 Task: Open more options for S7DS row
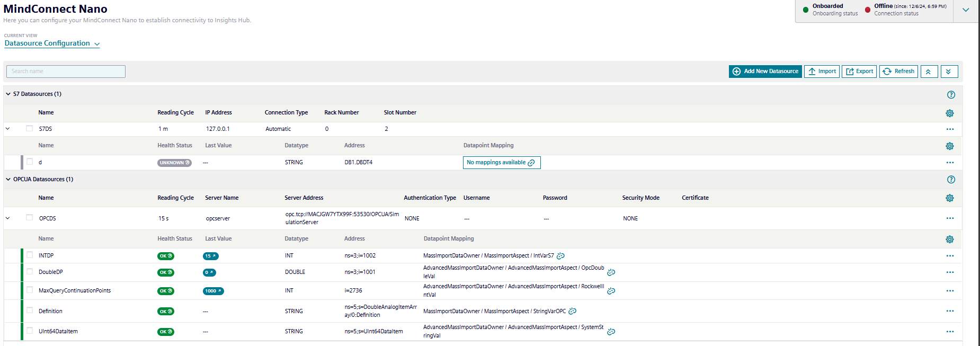point(950,129)
